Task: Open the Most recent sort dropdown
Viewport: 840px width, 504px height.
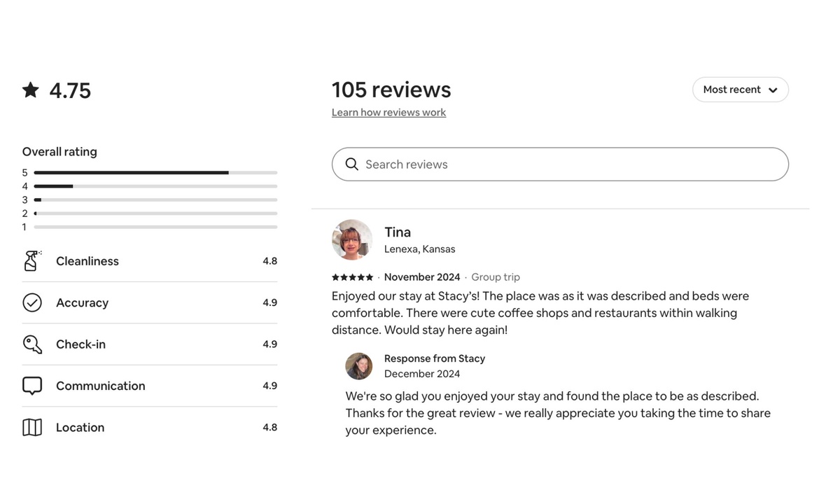Action: coord(740,90)
